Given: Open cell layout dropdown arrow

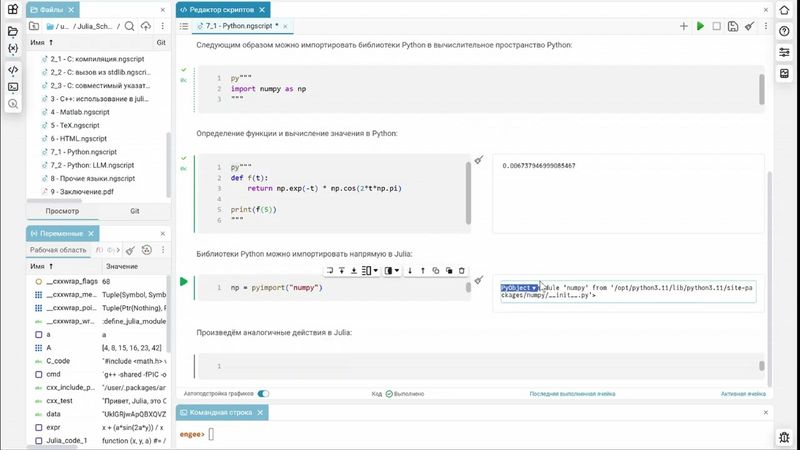Looking at the screenshot, I should click(x=376, y=270).
